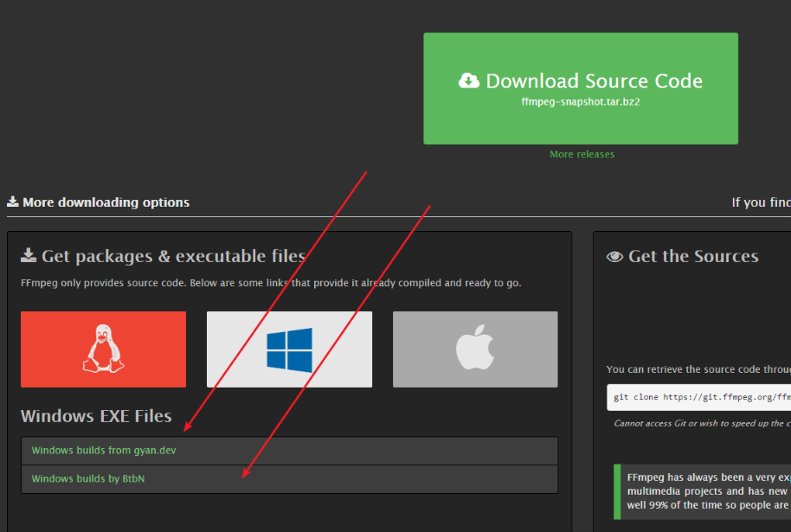Open Windows builds by BtbN
This screenshot has width=791, height=532.
(x=87, y=478)
